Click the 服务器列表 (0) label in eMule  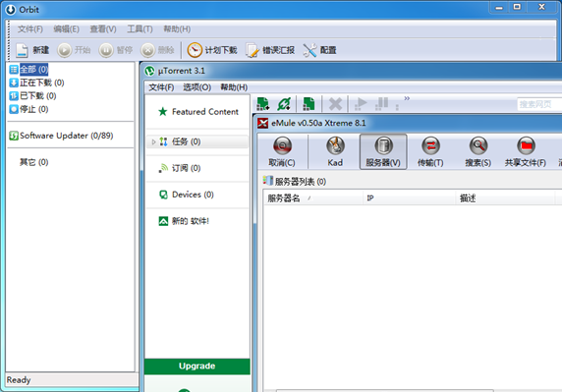(301, 182)
